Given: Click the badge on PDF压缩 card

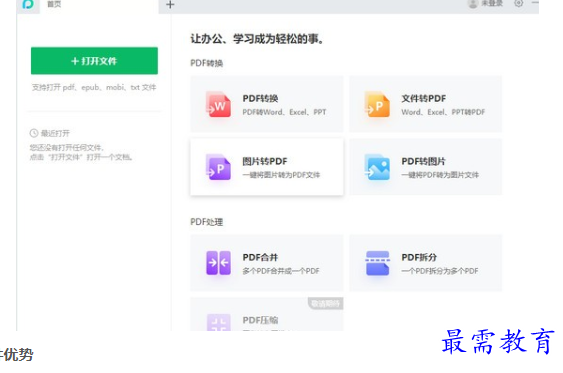Looking at the screenshot, I should [x=325, y=304].
